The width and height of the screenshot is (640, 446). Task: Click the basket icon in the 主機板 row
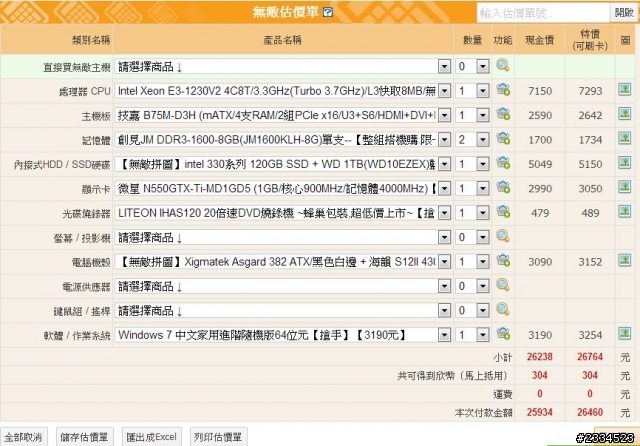coord(503,114)
